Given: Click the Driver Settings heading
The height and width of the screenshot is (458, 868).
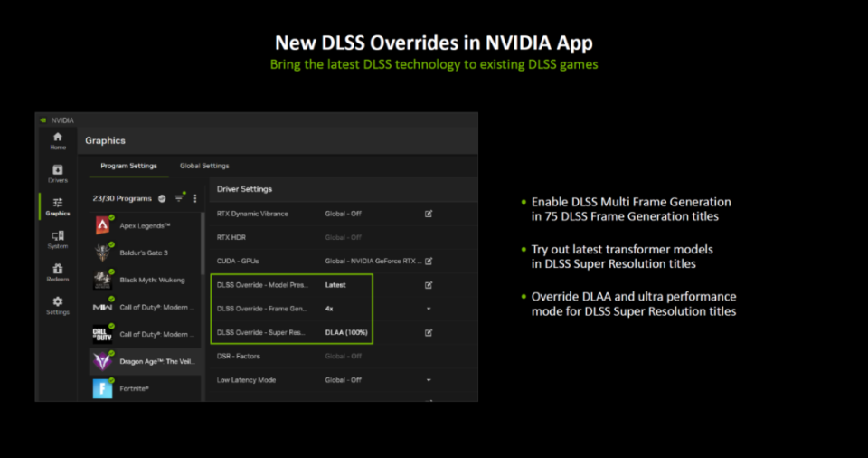Looking at the screenshot, I should [244, 189].
